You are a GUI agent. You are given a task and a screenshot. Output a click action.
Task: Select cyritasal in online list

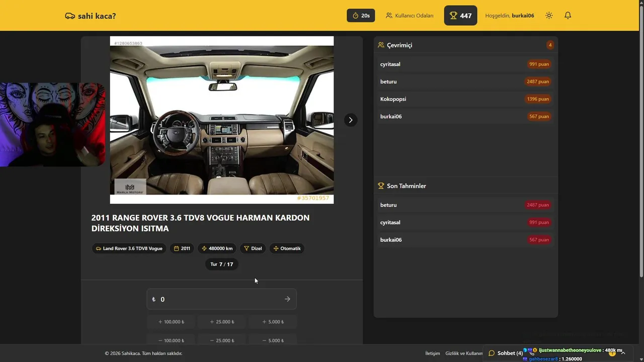coord(465,64)
